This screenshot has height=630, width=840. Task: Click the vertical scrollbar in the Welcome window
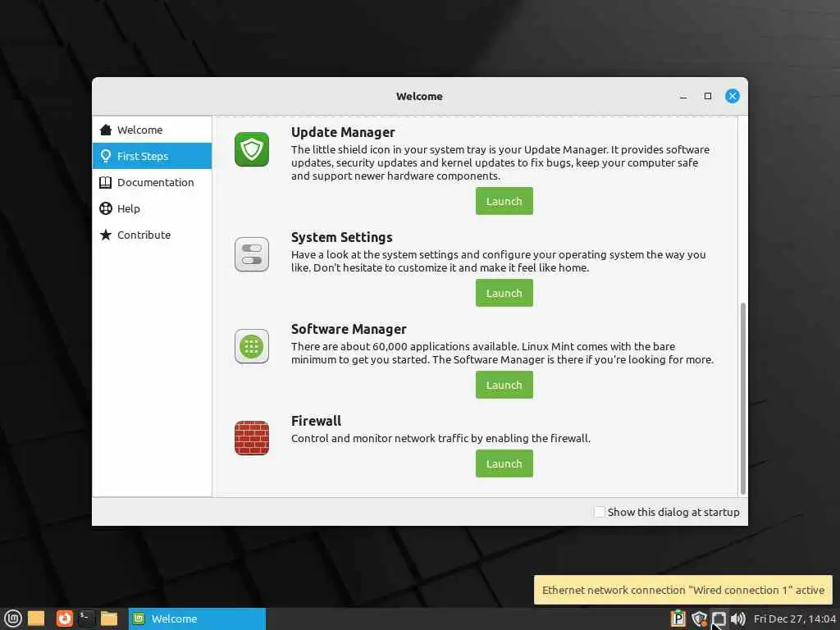pos(742,398)
